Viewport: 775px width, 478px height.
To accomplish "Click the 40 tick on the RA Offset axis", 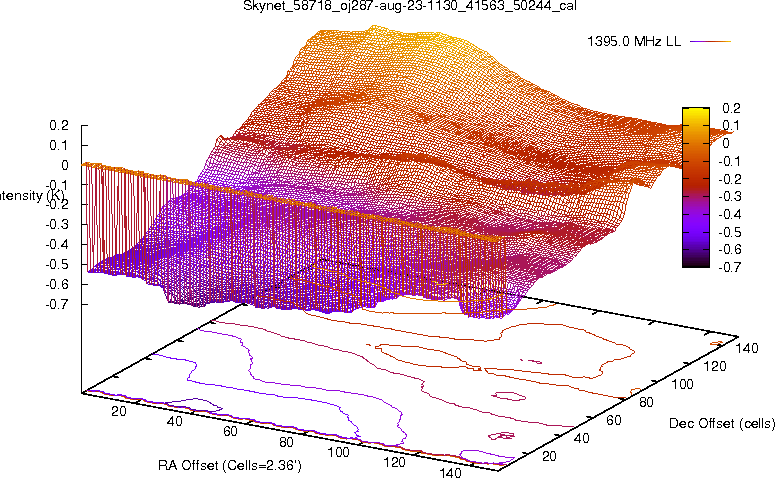I will pyautogui.click(x=175, y=421).
